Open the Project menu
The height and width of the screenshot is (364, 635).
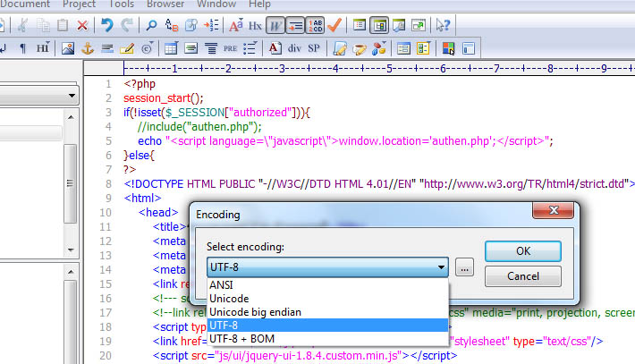tap(79, 4)
